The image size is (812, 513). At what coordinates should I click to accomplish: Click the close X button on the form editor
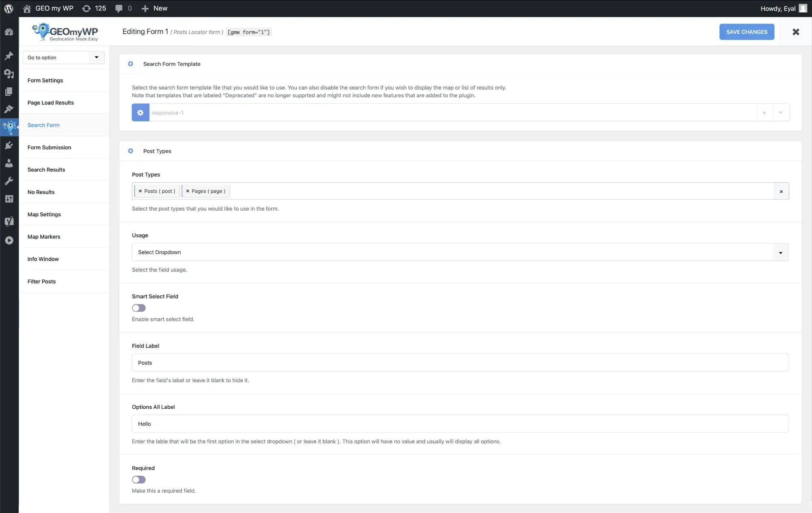[796, 31]
